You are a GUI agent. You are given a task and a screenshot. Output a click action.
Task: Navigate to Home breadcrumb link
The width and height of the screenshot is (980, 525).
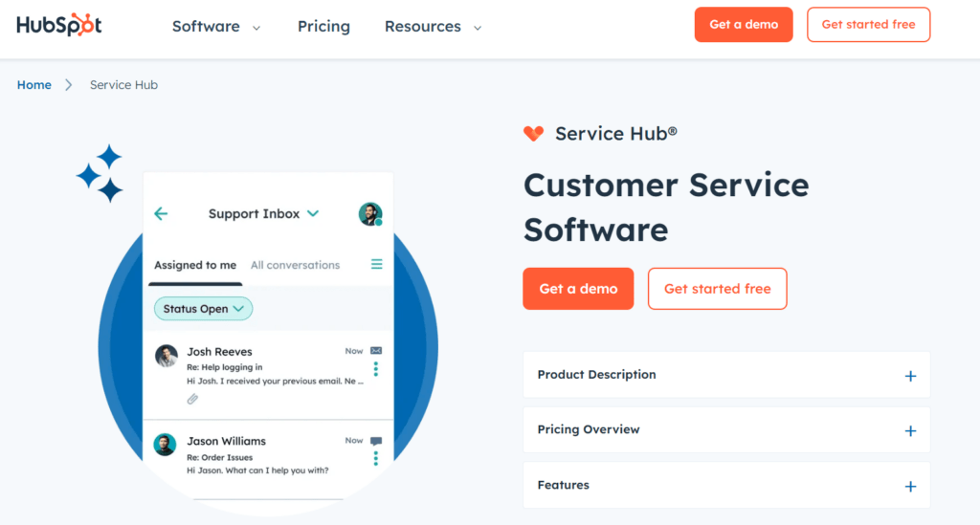coord(33,85)
